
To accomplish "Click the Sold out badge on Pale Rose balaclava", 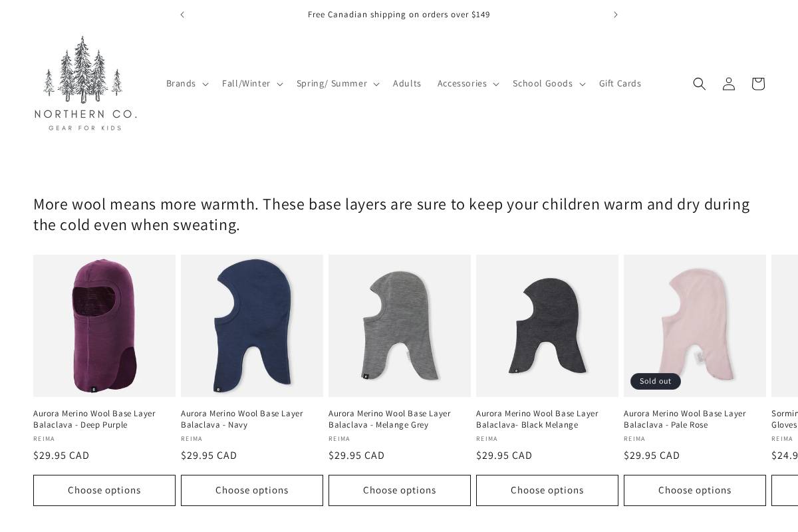I will pos(655,381).
